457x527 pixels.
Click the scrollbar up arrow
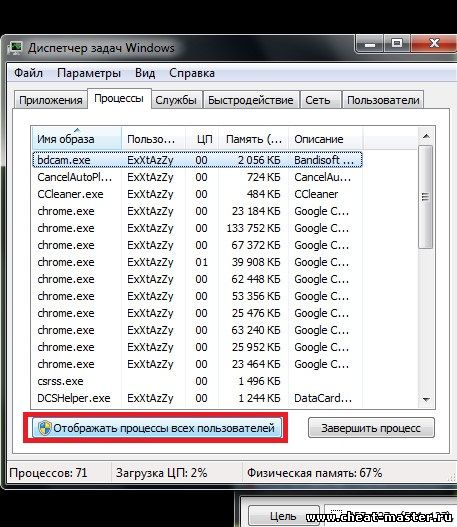[426, 136]
